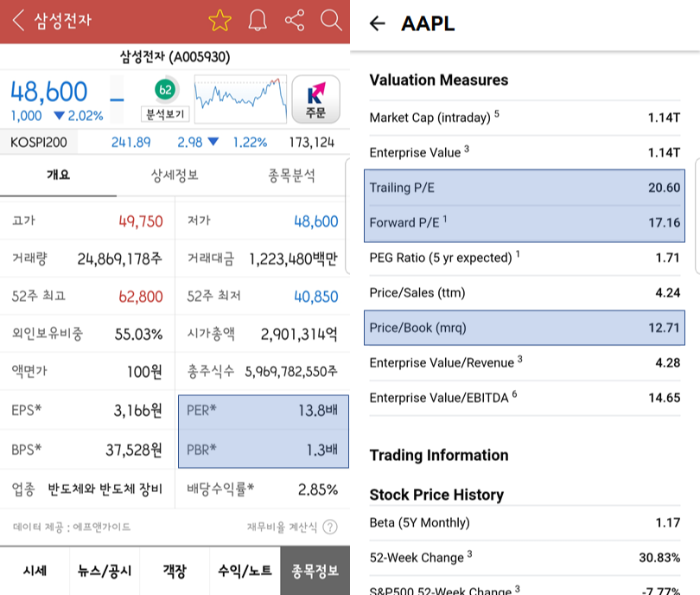Screen dimensions: 700x595
Task: Open the 수익/노트 bottom tab
Action: (245, 571)
